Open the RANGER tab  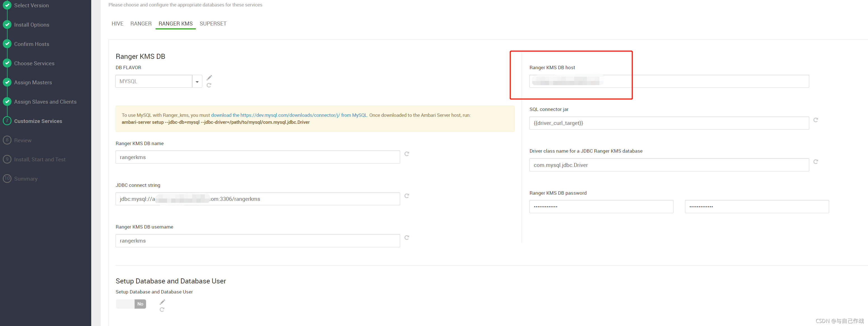point(141,24)
